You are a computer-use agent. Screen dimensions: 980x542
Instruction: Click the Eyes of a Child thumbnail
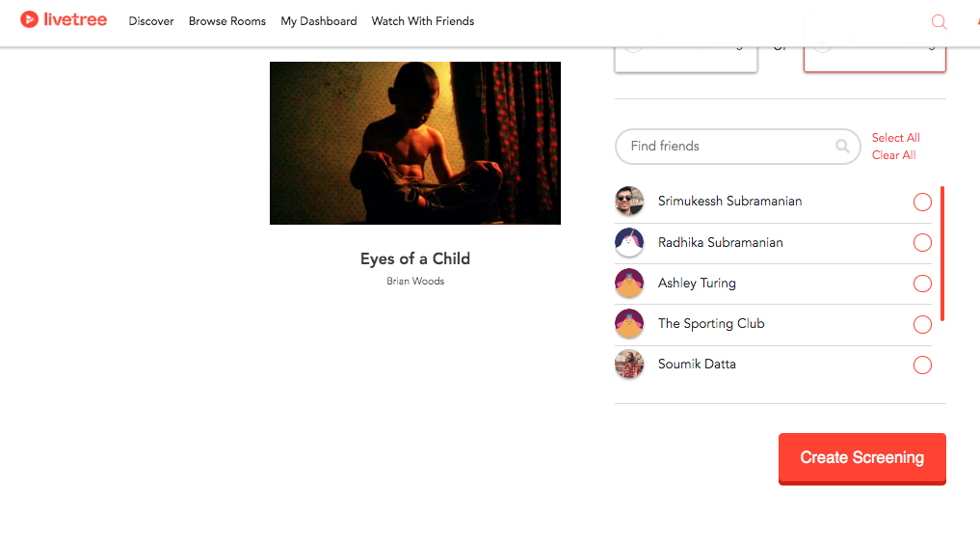pyautogui.click(x=415, y=143)
